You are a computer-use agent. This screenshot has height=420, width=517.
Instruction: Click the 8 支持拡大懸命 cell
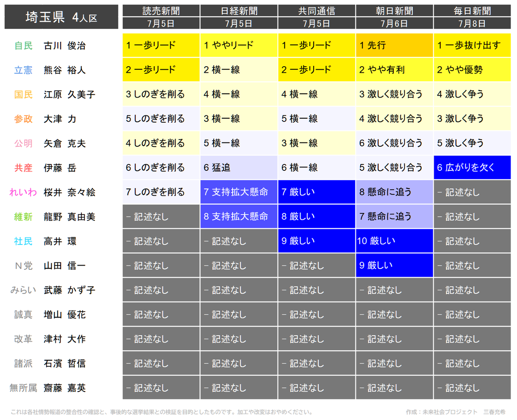(x=239, y=216)
